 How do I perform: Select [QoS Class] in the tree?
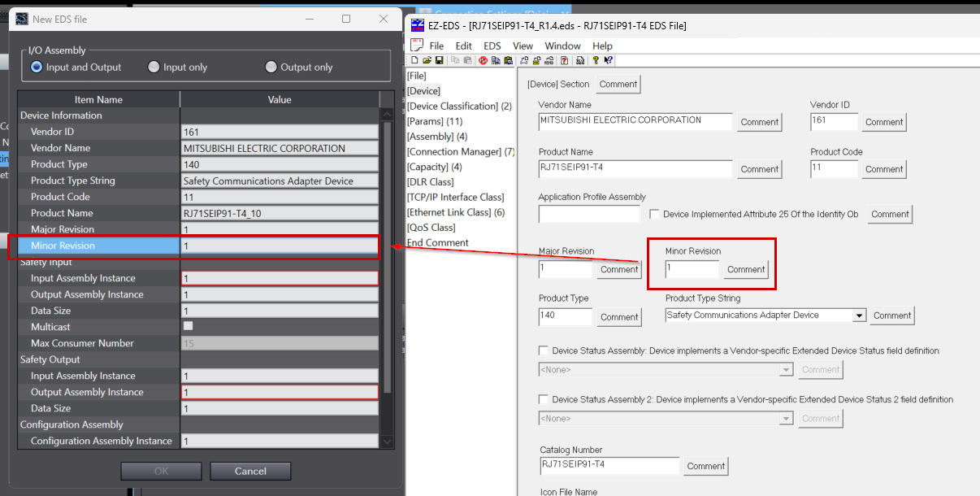(x=431, y=228)
